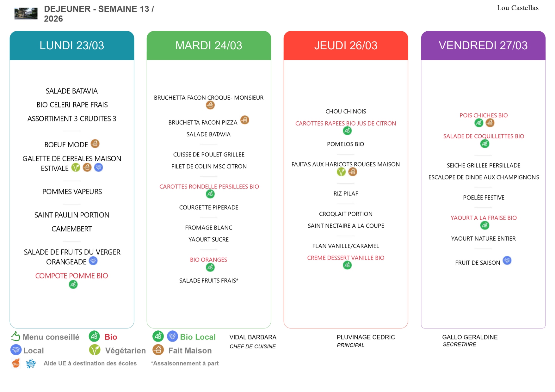555x392 pixels.
Task: Select the VENDREDI 27/03 day header
Action: pyautogui.click(x=483, y=46)
